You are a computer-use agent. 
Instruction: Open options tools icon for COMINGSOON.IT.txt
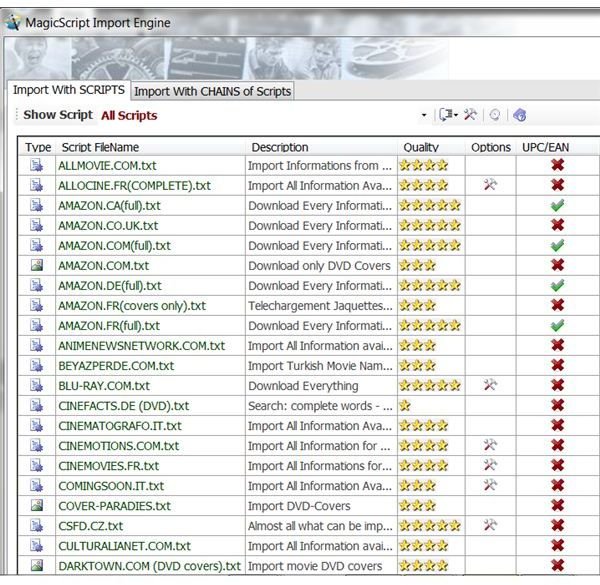click(490, 485)
